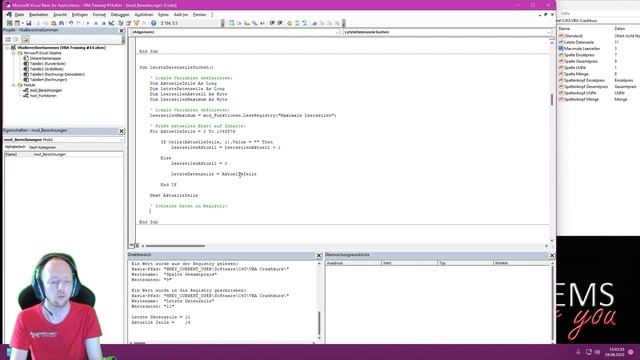Toggle a bookmark with the flag icon
The image size is (640, 360).
(x=314, y=23)
